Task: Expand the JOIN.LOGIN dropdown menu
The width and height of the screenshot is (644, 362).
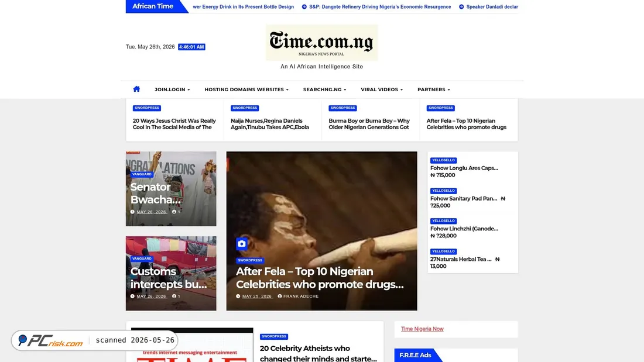Action: [x=172, y=89]
